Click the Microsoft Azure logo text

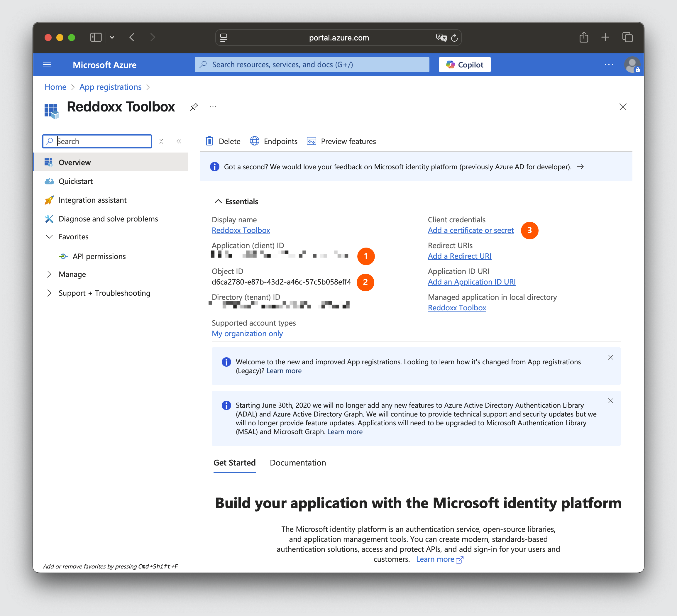click(x=104, y=65)
